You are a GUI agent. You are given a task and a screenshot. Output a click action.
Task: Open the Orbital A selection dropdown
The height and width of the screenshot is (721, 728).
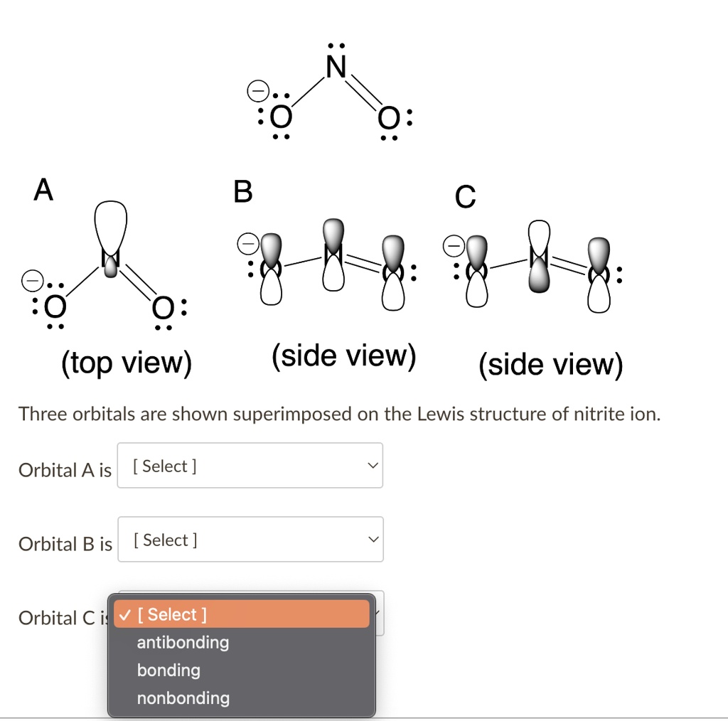pyautogui.click(x=250, y=466)
